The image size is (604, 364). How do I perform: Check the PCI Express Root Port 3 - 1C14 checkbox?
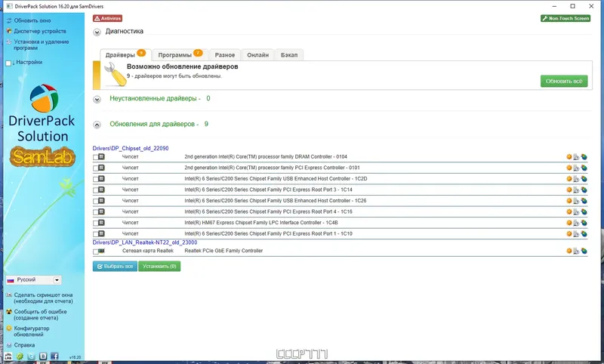(x=96, y=190)
